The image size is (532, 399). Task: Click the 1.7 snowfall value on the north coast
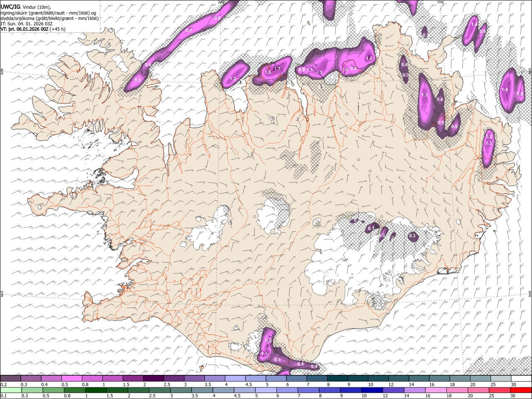[x=278, y=69]
